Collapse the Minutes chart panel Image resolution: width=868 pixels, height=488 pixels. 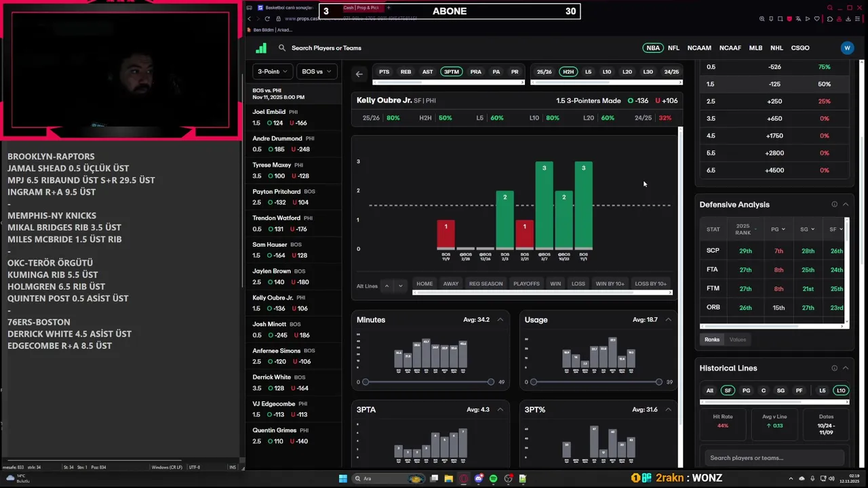point(500,320)
